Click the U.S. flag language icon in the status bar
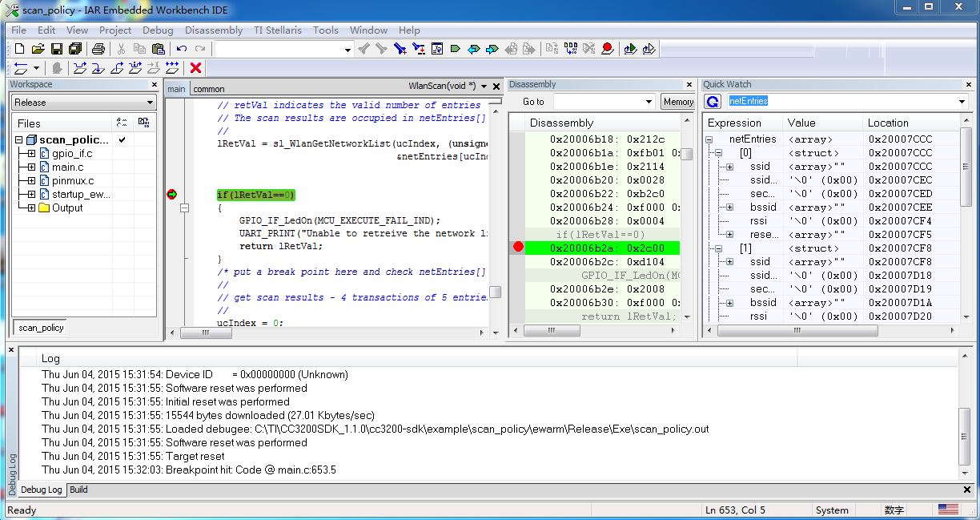This screenshot has height=520, width=980. coord(949,510)
